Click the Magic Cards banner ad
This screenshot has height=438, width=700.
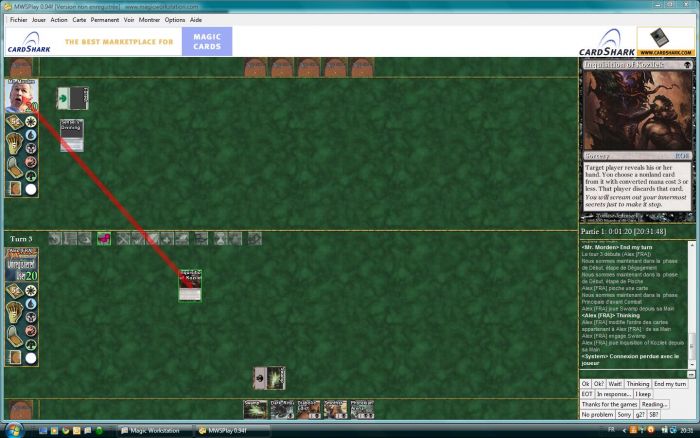point(207,42)
